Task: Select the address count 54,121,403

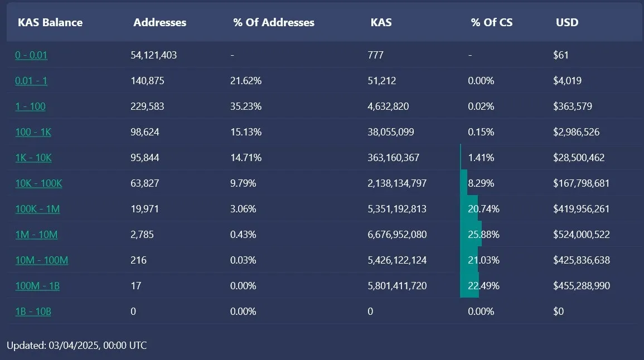Action: coord(153,55)
